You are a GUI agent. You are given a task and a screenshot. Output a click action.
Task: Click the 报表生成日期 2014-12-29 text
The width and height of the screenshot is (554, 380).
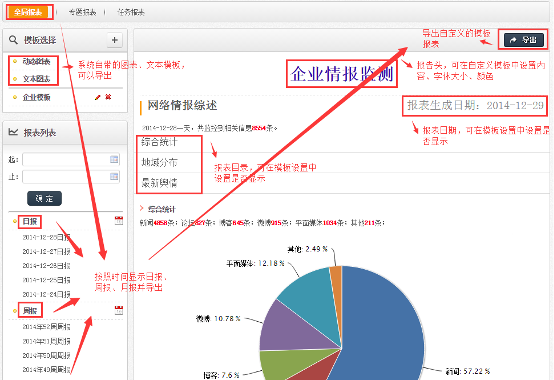[x=475, y=105]
